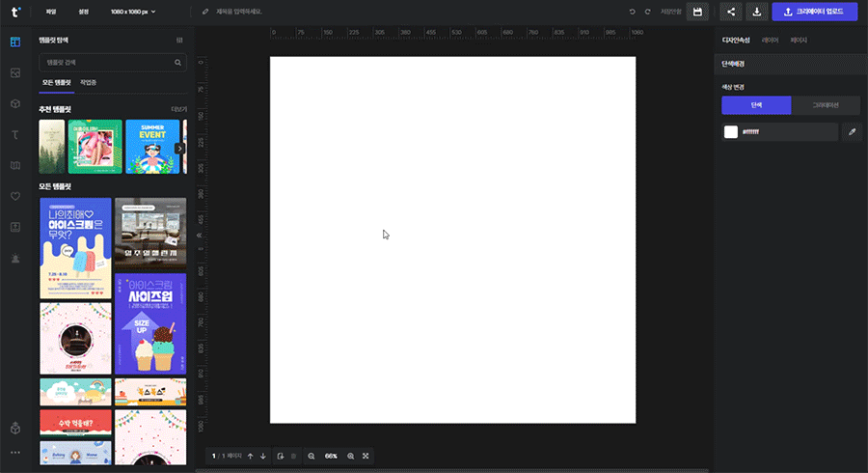Click the save floppy-disk icon

pos(697,12)
